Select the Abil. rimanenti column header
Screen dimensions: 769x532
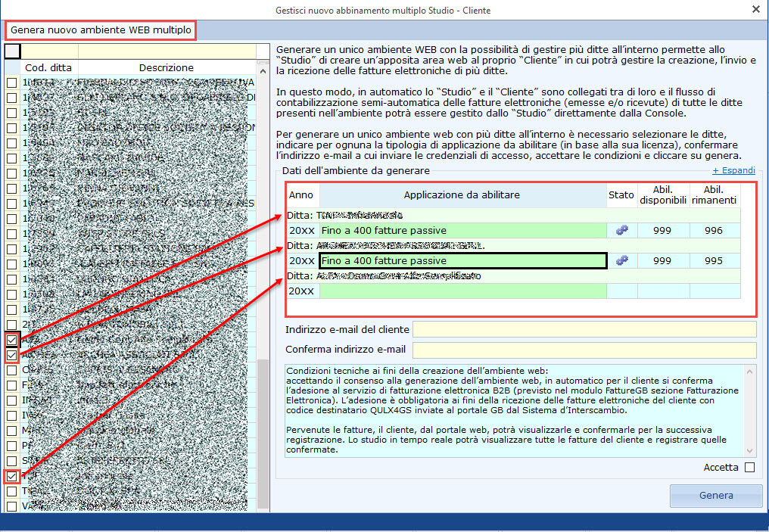click(714, 195)
